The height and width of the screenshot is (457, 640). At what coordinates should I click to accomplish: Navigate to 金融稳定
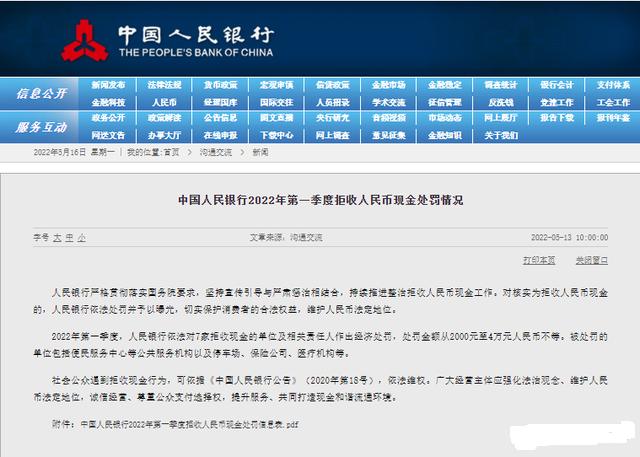pos(445,85)
